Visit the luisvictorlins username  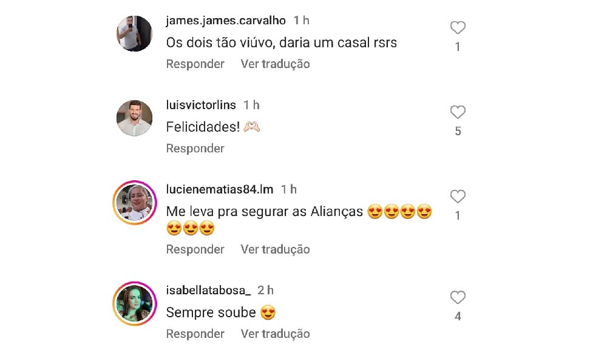pyautogui.click(x=201, y=105)
